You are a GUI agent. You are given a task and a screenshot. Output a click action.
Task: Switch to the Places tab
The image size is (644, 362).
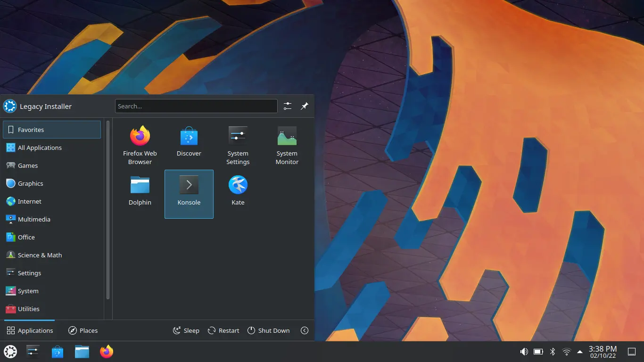pyautogui.click(x=83, y=330)
